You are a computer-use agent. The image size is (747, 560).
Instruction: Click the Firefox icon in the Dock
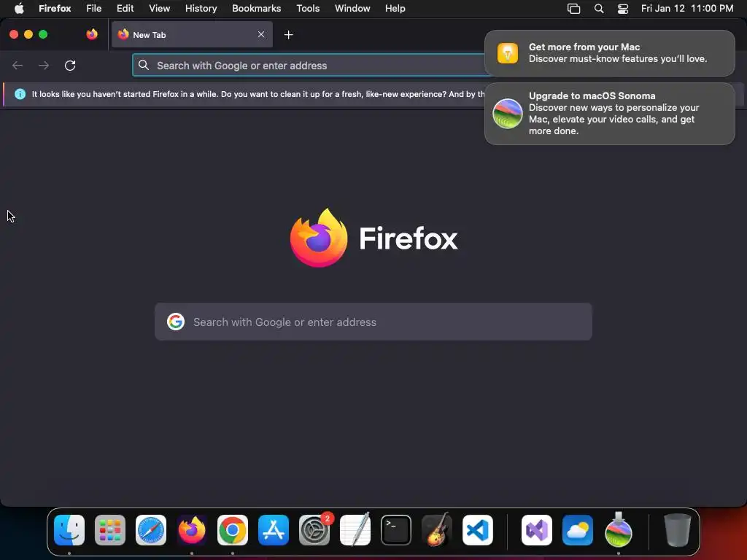192,530
